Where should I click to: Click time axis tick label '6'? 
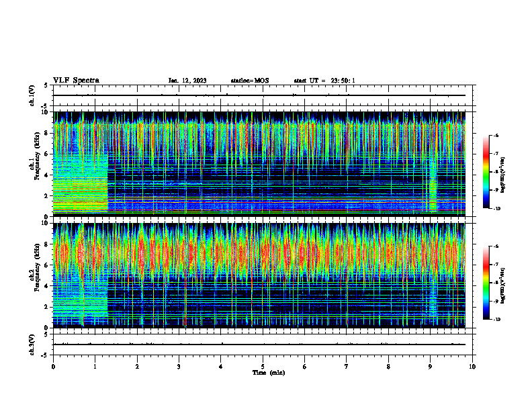click(x=305, y=367)
